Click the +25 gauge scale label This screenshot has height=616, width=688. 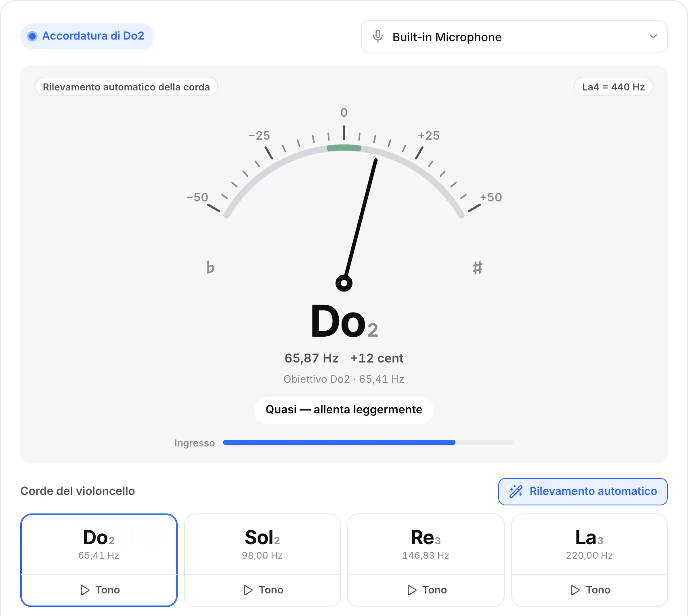428,136
